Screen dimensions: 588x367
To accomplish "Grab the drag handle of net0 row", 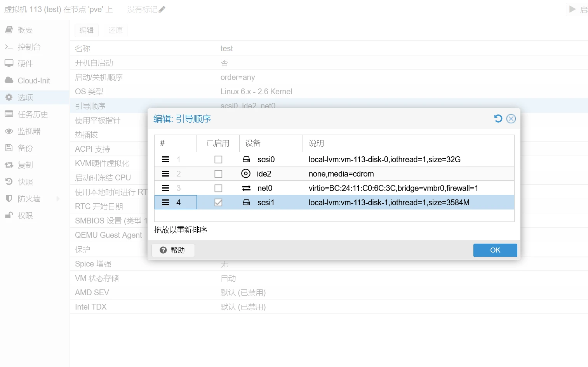I will pos(165,188).
